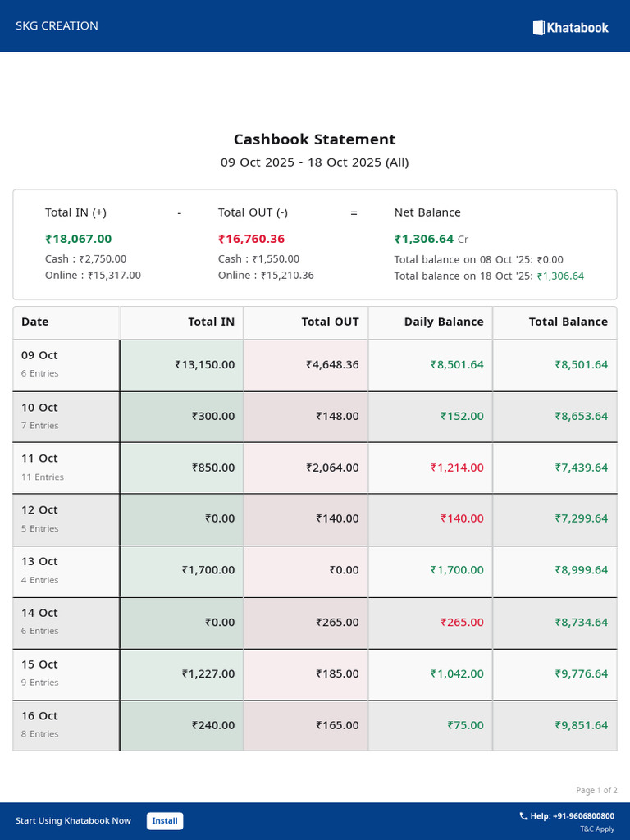Click Cash : ₹1,550.00 under Total OUT

coord(258,258)
